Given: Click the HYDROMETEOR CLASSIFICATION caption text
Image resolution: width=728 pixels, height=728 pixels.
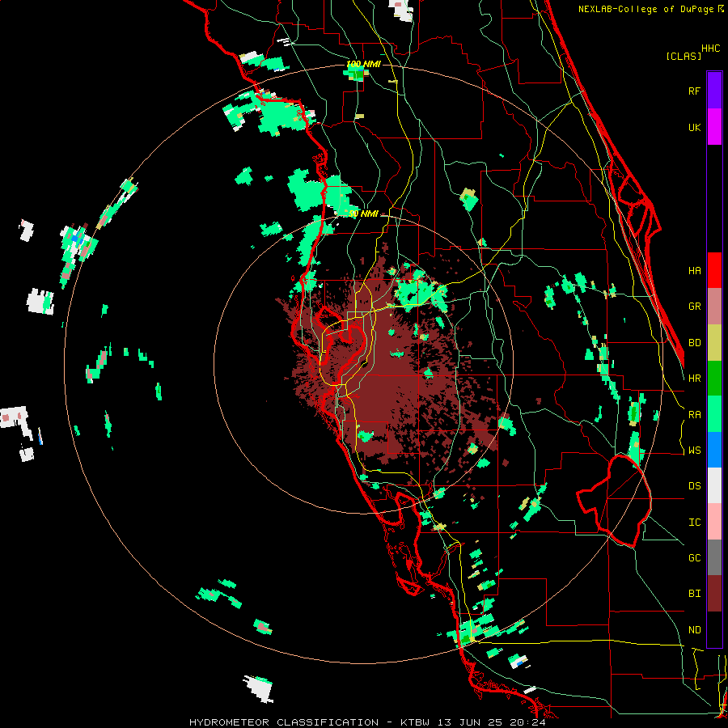Looking at the screenshot, I should tap(284, 722).
